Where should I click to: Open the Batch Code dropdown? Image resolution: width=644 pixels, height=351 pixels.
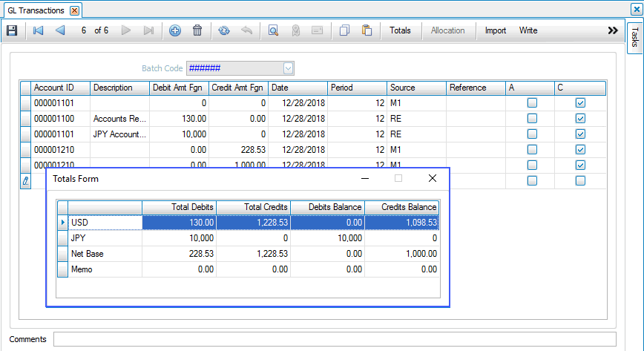pos(289,68)
